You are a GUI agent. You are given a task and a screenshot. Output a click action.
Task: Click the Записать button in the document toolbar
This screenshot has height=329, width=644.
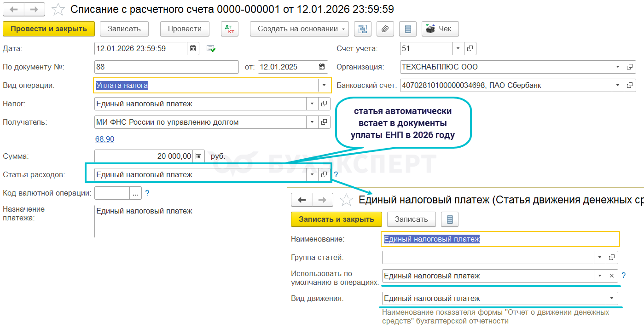click(x=124, y=29)
